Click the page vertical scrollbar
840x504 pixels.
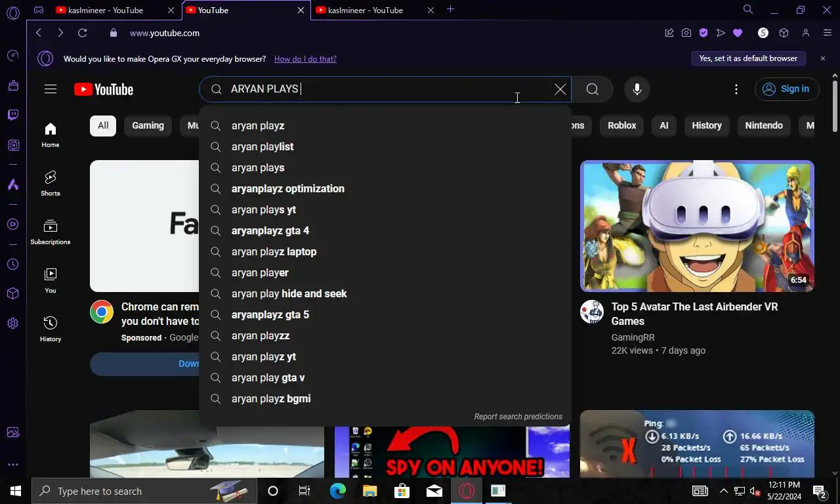835,105
